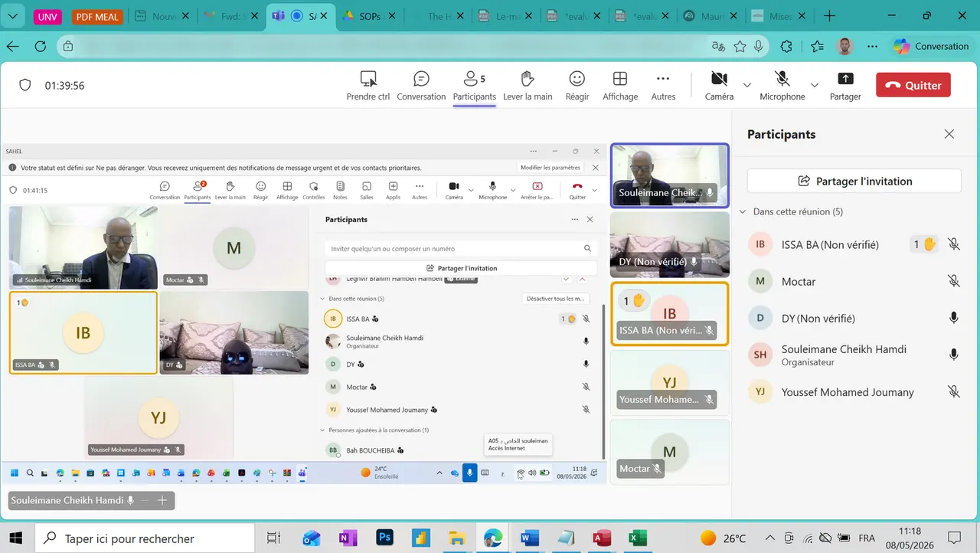This screenshot has width=980, height=553.
Task: Select ISSA BA video tile thumbnail
Action: pos(669,313)
